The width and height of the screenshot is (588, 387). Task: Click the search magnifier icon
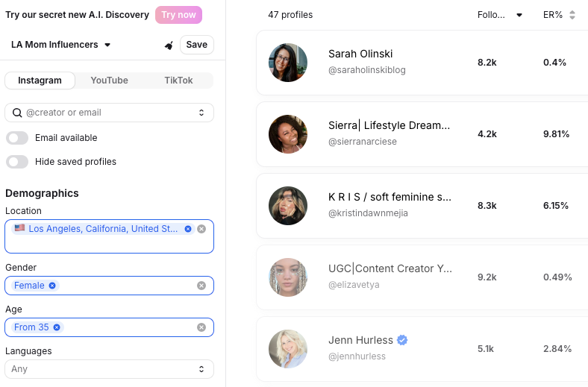[17, 113]
